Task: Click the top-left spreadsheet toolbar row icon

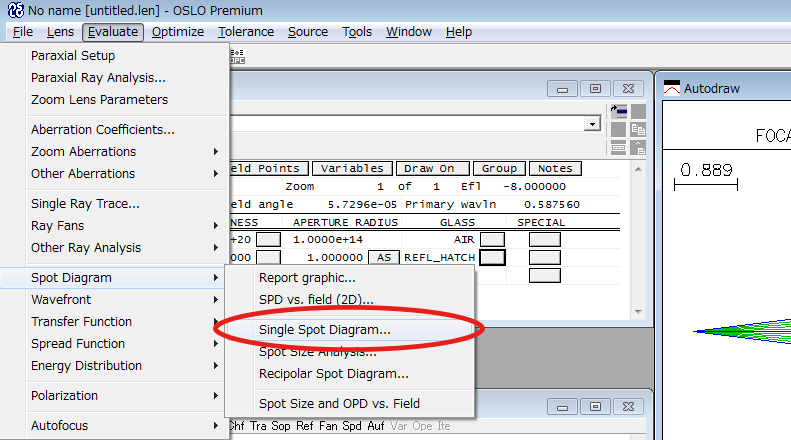Action: pos(618,111)
